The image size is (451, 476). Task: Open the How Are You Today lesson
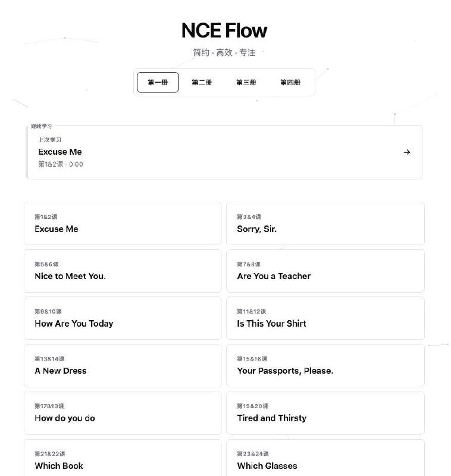123,318
